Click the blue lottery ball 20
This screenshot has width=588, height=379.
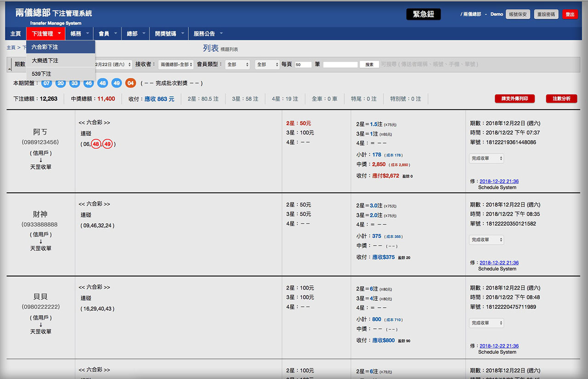[x=61, y=83]
